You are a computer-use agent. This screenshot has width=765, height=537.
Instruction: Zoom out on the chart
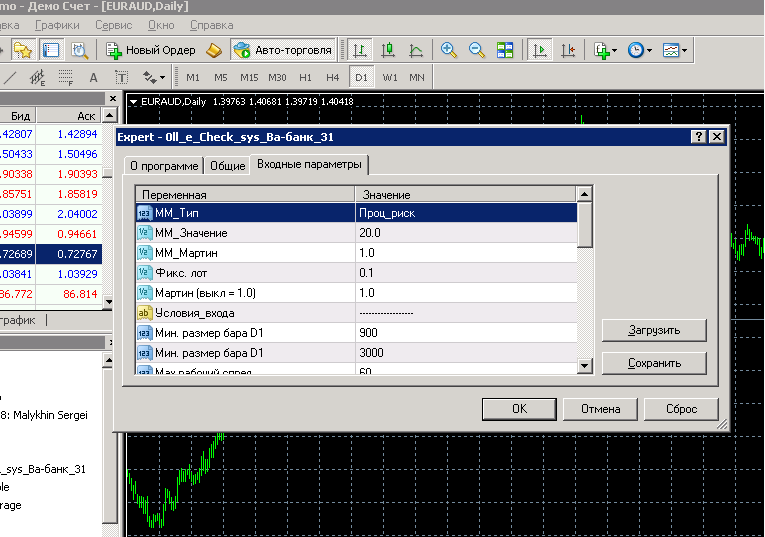[477, 50]
